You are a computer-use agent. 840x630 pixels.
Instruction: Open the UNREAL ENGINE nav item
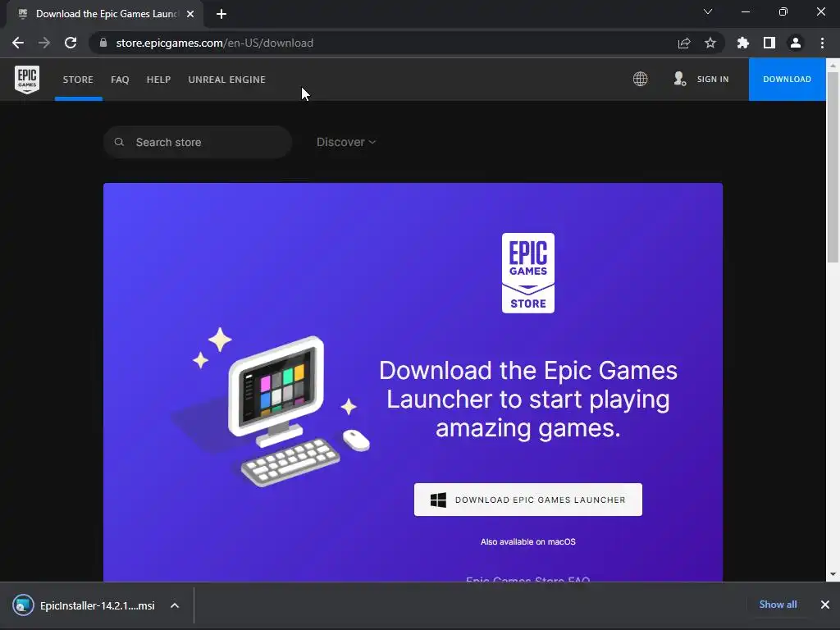(226, 80)
